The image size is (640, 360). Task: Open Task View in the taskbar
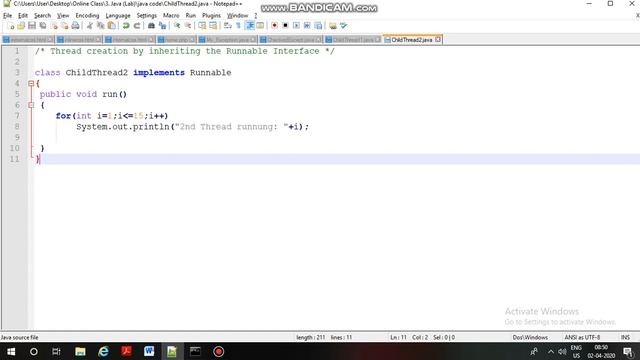tap(56, 351)
